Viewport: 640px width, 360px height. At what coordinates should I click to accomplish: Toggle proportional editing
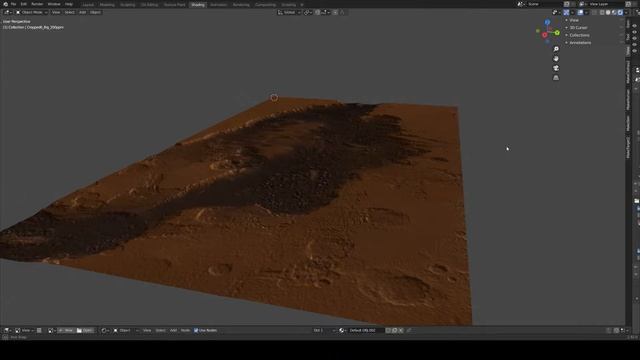pyautogui.click(x=335, y=12)
